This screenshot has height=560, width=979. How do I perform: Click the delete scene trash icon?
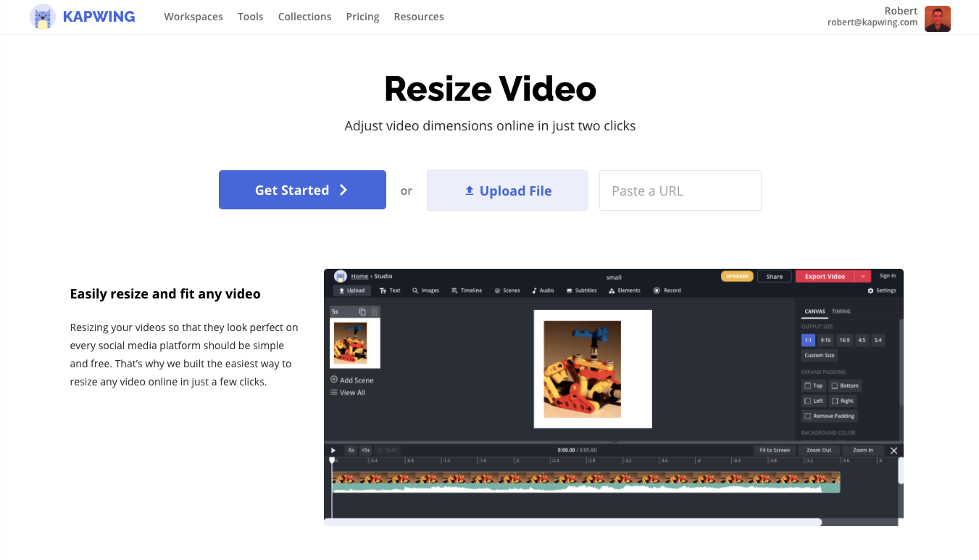coord(375,312)
